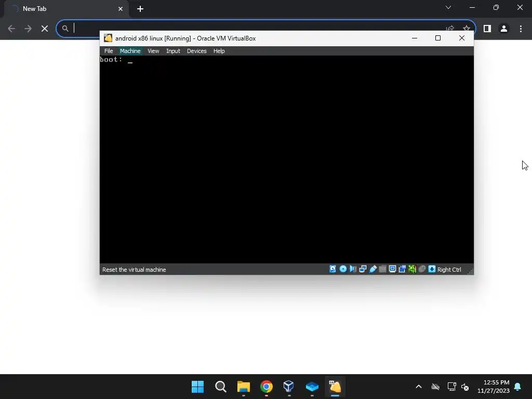Open the Chrome profile menu
The width and height of the screenshot is (532, 399).
pos(504,29)
